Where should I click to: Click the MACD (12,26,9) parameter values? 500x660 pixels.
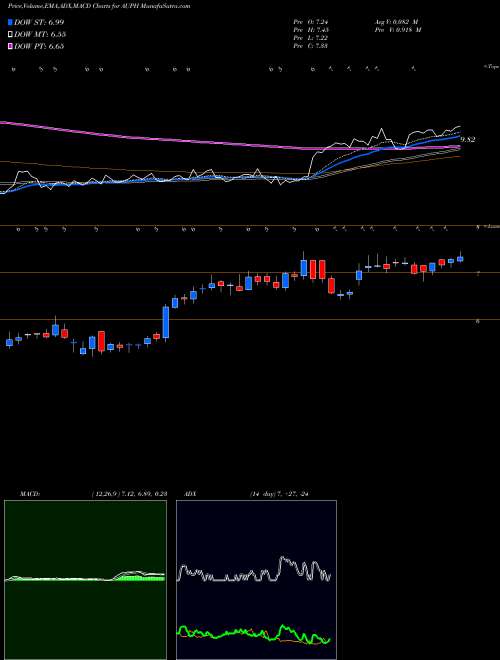pyautogui.click(x=129, y=494)
